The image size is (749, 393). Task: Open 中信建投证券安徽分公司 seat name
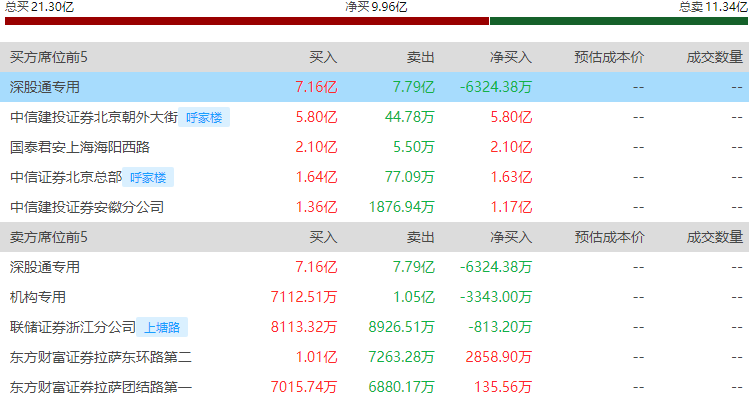coord(87,207)
